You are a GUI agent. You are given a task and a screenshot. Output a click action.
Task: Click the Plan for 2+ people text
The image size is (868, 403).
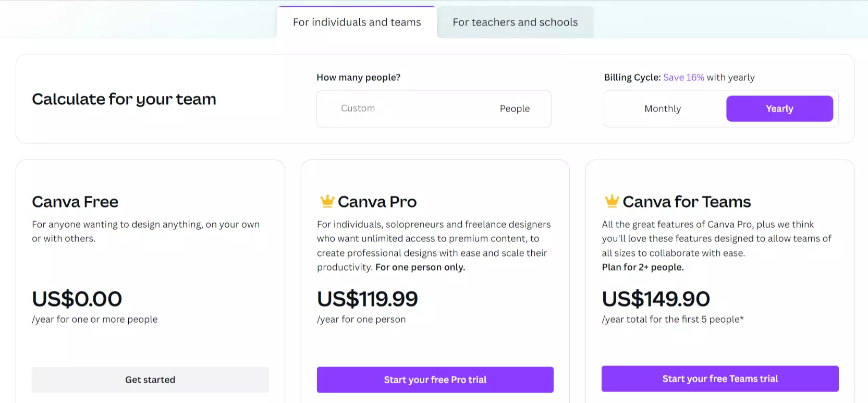point(643,267)
